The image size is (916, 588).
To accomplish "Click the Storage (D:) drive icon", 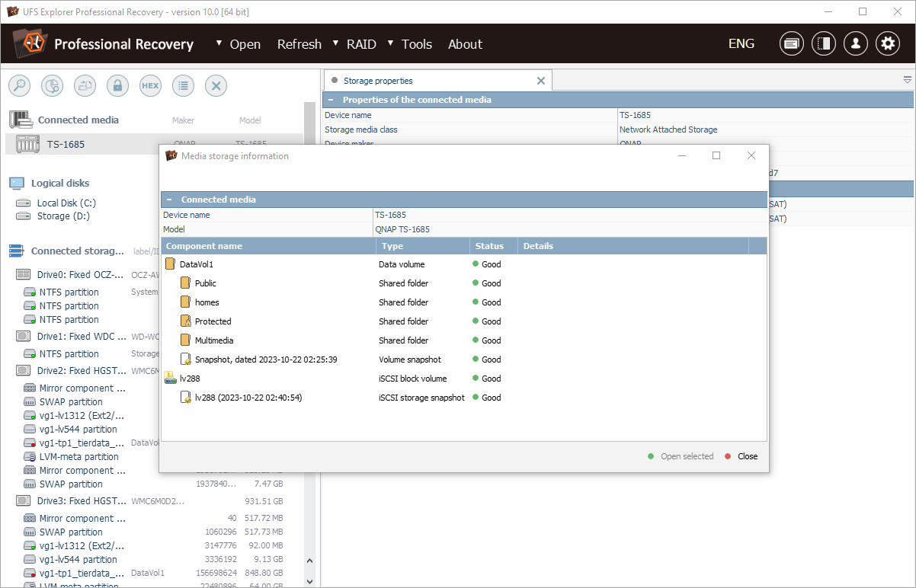I will click(x=23, y=216).
